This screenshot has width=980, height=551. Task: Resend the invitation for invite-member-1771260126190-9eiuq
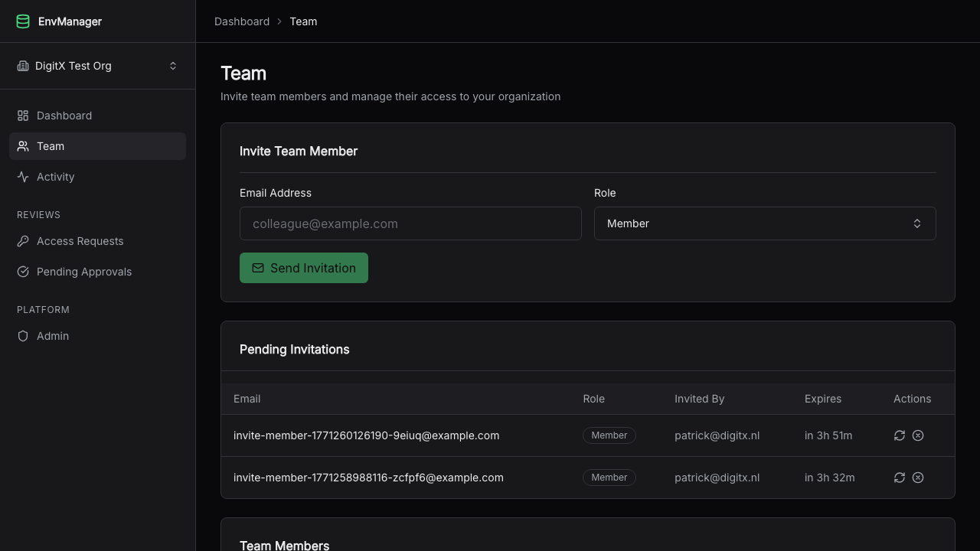pos(900,435)
